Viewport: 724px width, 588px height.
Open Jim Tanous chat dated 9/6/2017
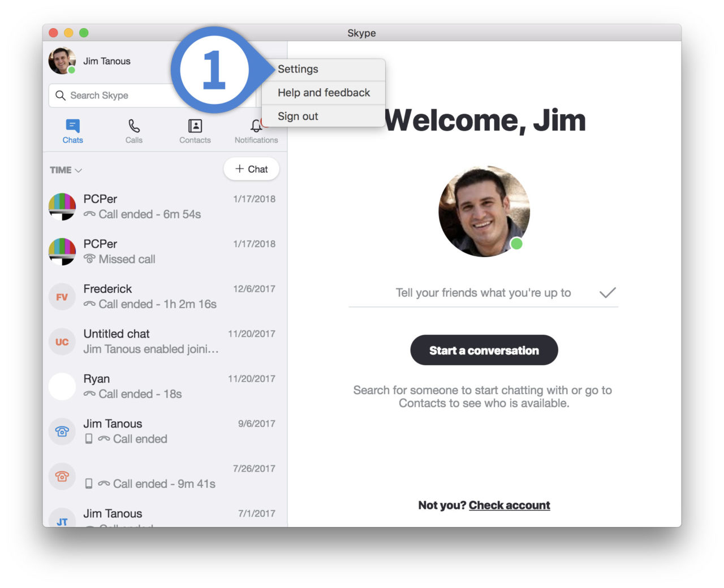[x=165, y=431]
